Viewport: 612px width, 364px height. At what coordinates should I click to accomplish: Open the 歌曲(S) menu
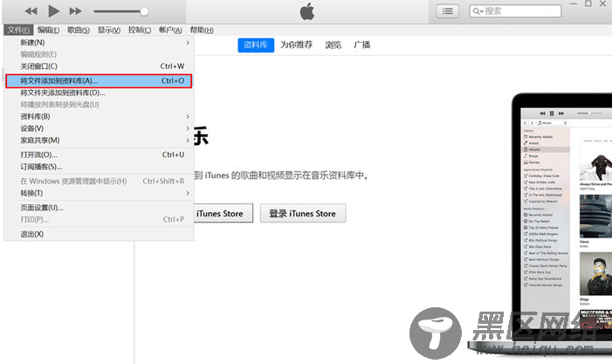point(79,30)
